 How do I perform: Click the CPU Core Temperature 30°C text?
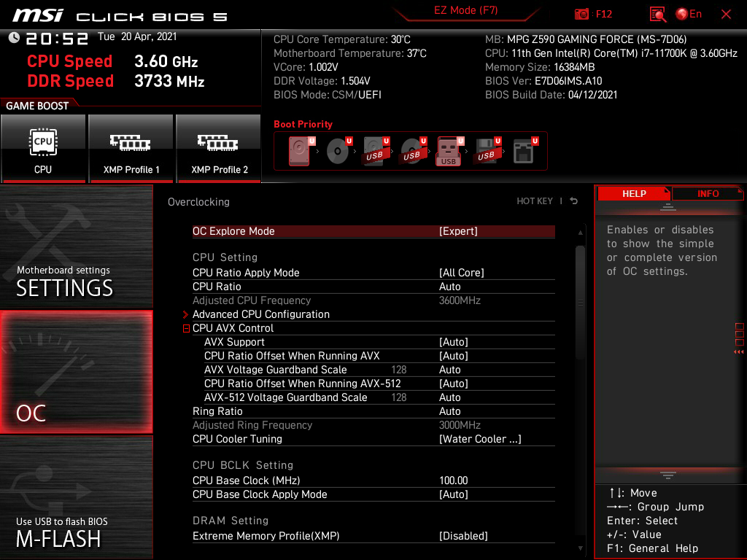point(342,39)
